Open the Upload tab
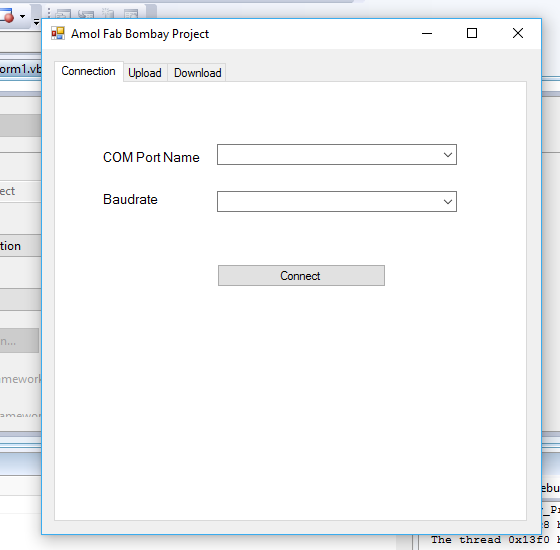This screenshot has height=550, width=560. (145, 73)
